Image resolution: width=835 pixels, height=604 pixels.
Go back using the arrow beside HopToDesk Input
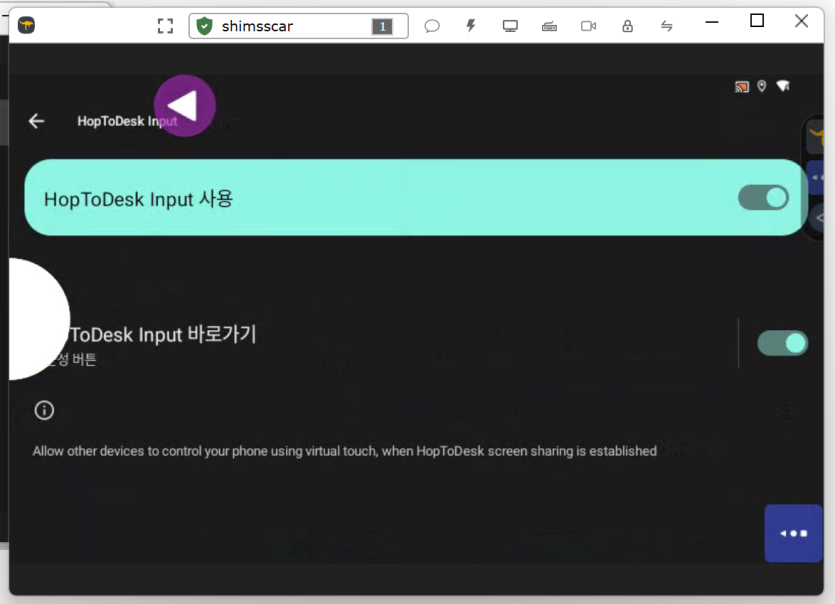coord(36,121)
